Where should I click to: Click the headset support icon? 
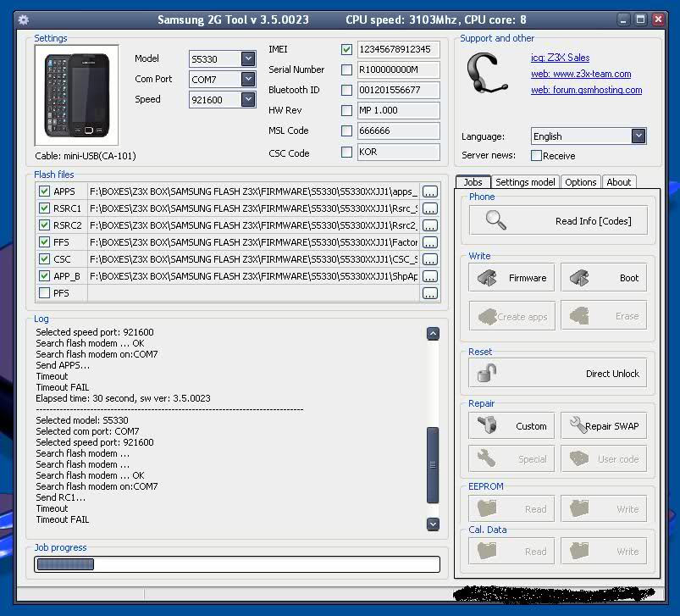(x=487, y=74)
